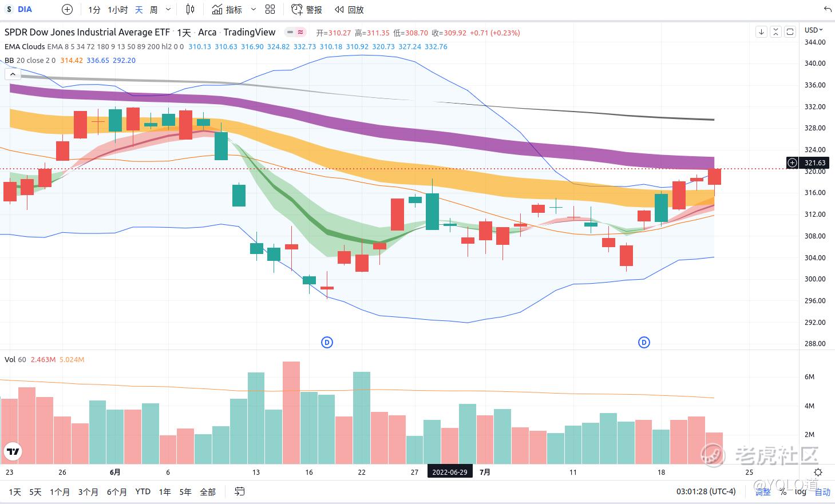The image size is (835, 504).
Task: Set range to 5天
Action: tap(35, 492)
